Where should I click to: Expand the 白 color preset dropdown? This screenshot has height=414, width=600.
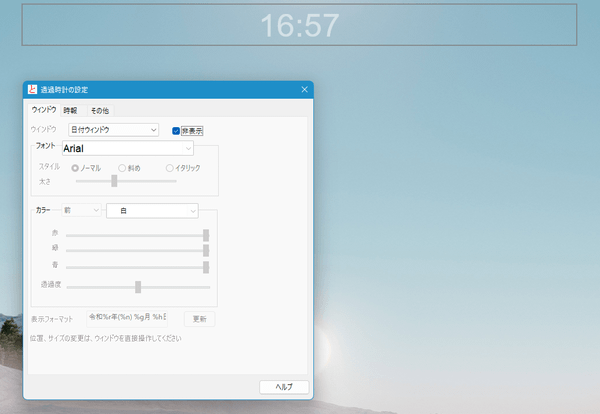152,211
